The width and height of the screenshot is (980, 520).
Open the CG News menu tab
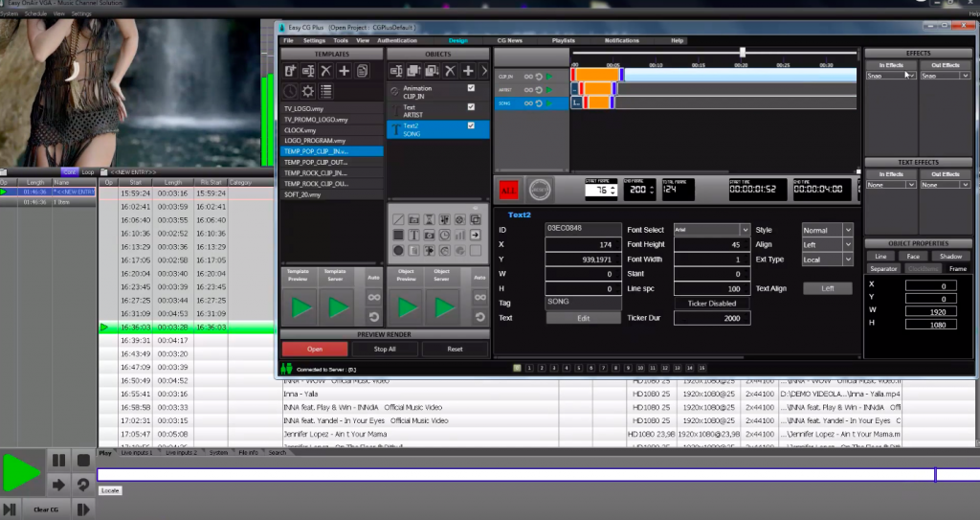pyautogui.click(x=509, y=41)
